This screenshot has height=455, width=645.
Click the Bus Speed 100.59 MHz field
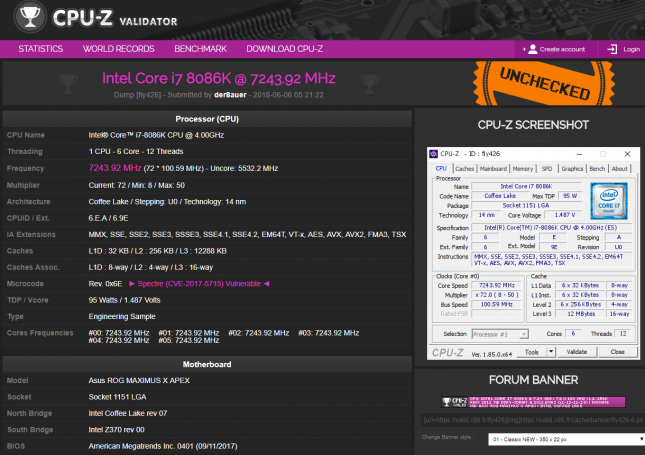(497, 304)
